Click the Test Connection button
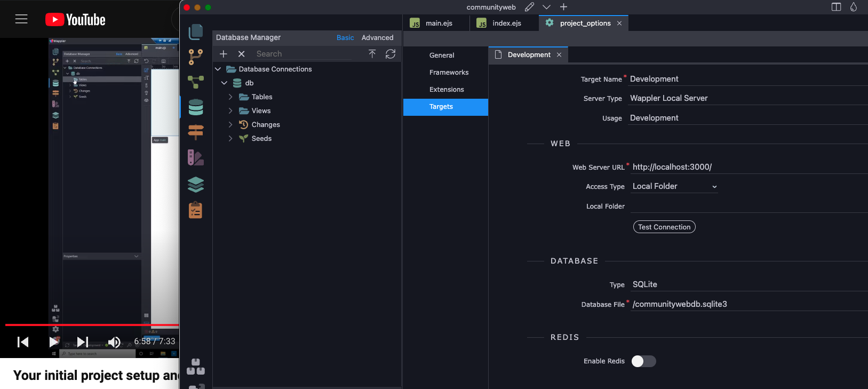868x389 pixels. (x=664, y=227)
